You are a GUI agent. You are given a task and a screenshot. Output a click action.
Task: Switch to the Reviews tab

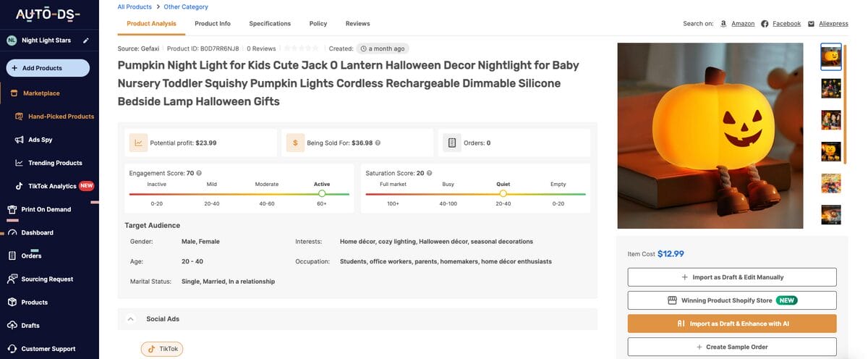click(357, 24)
